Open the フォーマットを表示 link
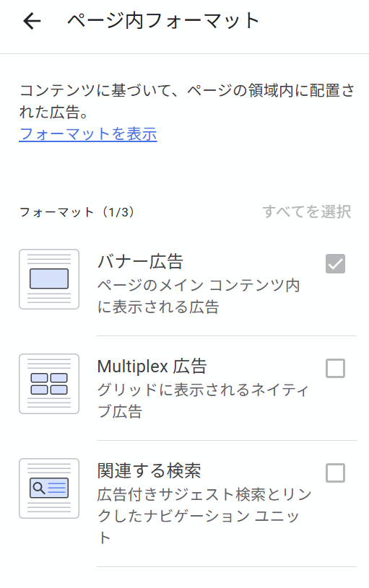Image resolution: width=369 pixels, height=588 pixels. [88, 134]
